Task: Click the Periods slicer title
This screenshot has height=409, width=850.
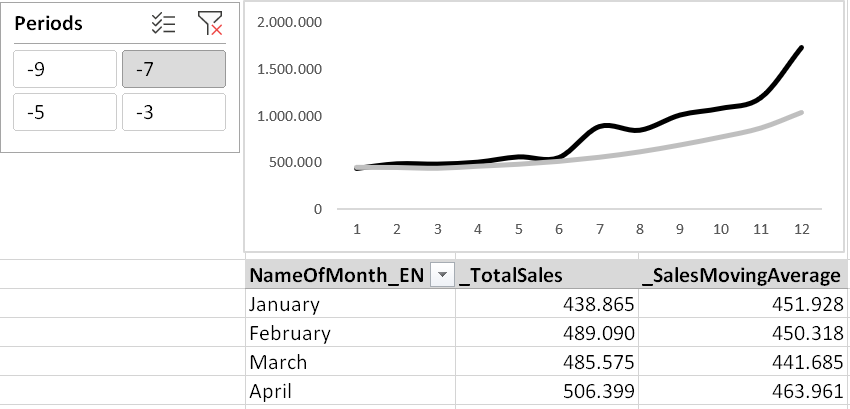Action: (x=48, y=23)
